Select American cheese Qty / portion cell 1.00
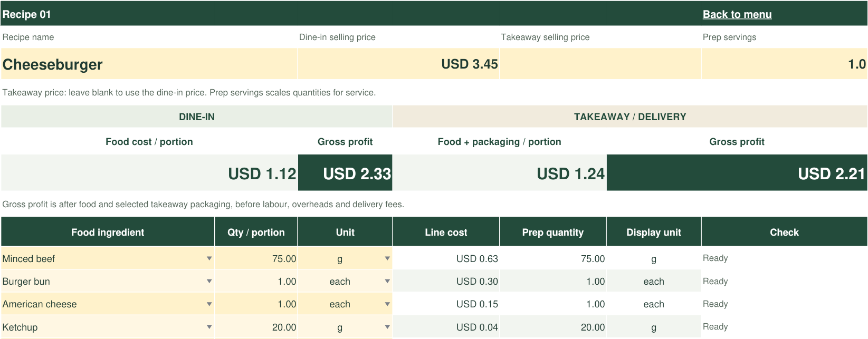This screenshot has height=339, width=868. tap(256, 304)
